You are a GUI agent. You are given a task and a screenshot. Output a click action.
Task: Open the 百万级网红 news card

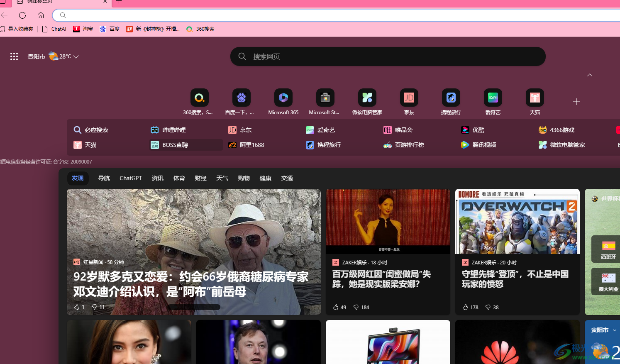point(388,252)
